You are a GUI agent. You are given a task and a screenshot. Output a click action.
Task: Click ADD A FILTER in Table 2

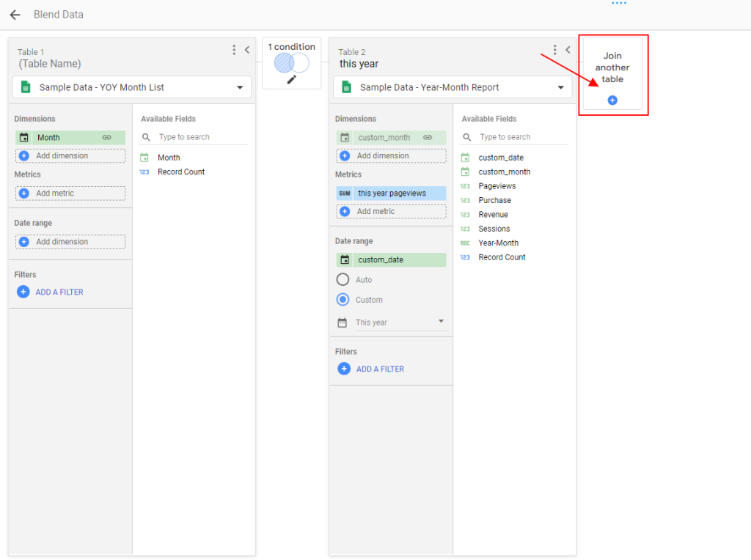click(x=380, y=369)
